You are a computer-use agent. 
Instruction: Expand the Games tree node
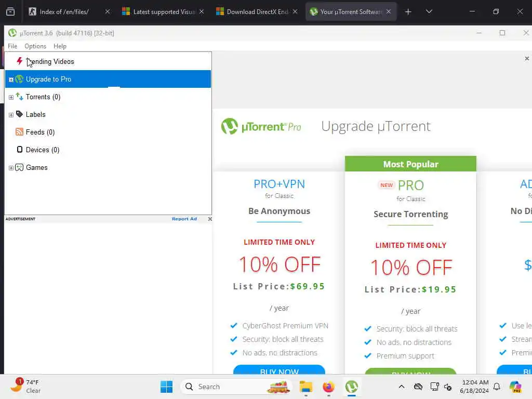(x=11, y=168)
